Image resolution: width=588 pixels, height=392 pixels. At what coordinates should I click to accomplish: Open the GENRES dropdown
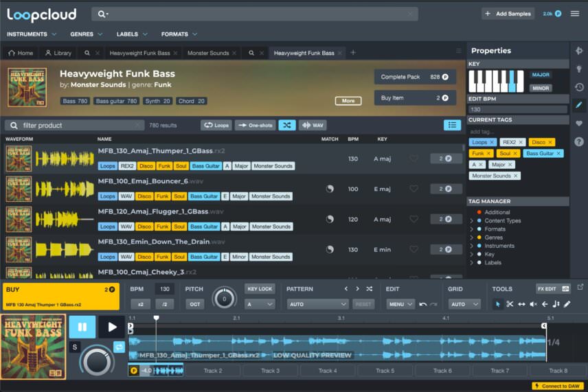pos(87,34)
